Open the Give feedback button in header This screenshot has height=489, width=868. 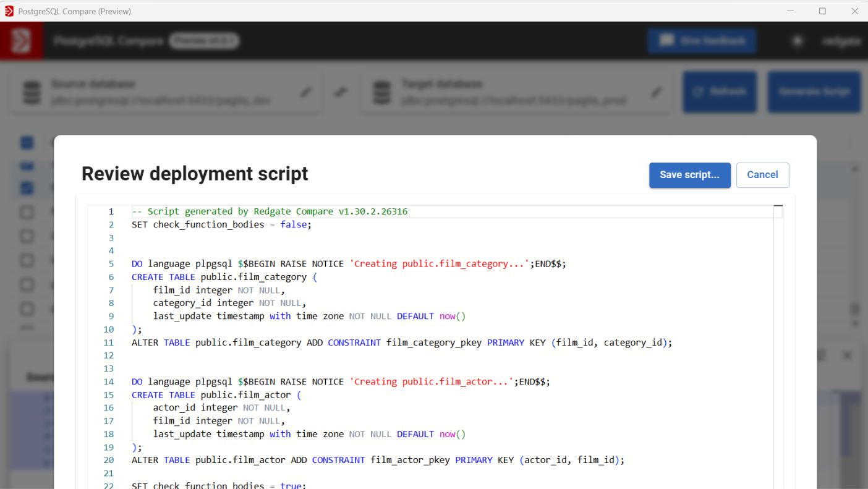(702, 41)
